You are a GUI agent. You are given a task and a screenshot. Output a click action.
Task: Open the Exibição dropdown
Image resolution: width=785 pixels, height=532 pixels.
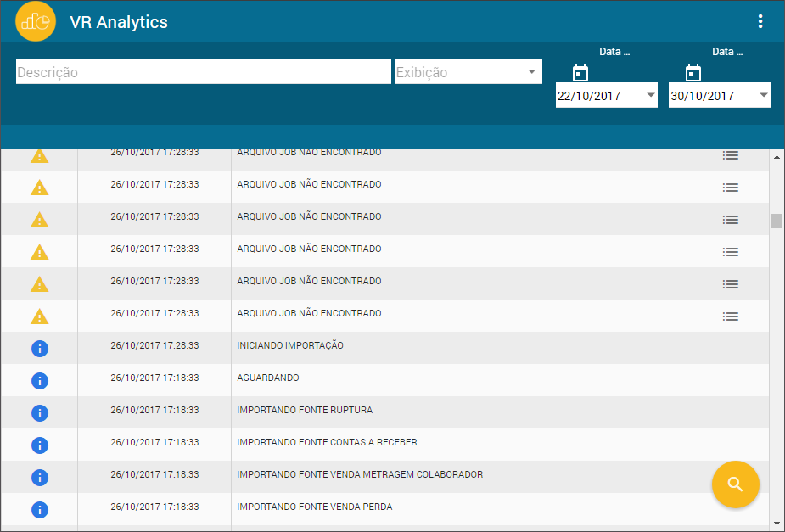pyautogui.click(x=468, y=71)
